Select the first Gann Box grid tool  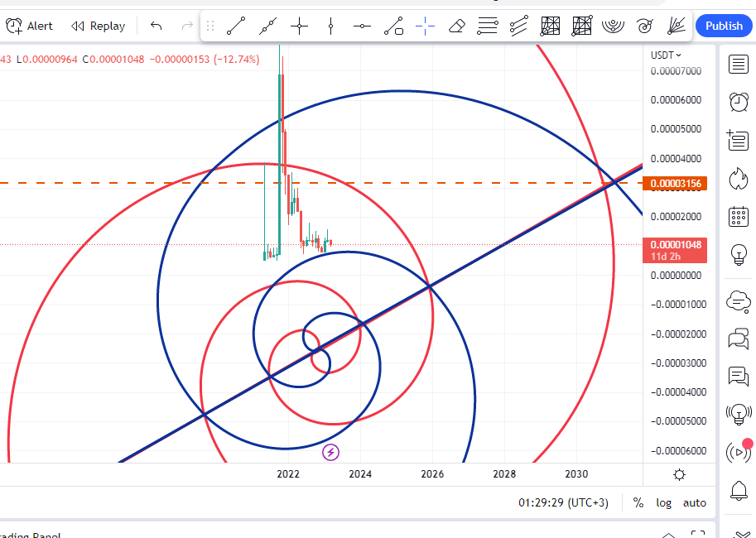coord(550,26)
